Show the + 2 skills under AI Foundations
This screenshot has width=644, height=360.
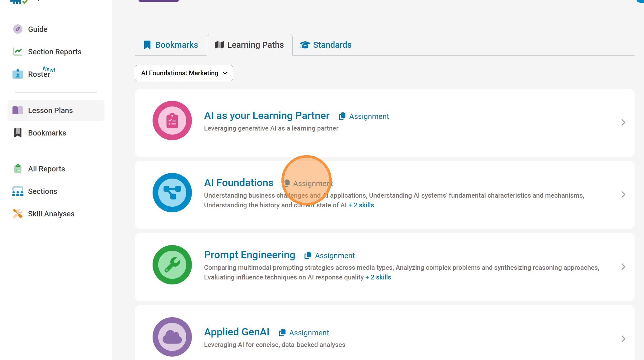pos(361,205)
